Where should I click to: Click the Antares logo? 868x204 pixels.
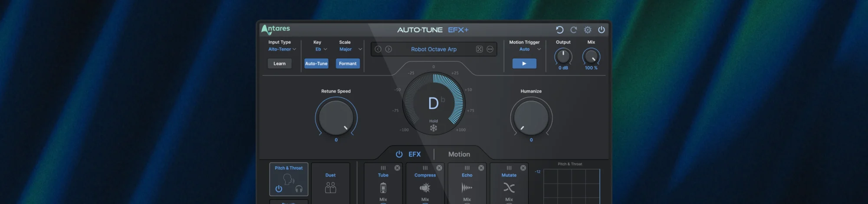coord(275,29)
